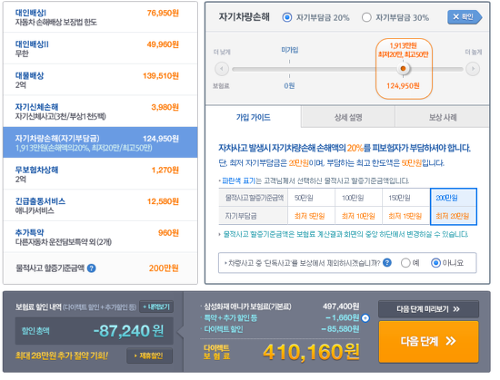The width and height of the screenshot is (500, 380).
Task: Select the 대인배상I coverage row
Action: (x=100, y=17)
